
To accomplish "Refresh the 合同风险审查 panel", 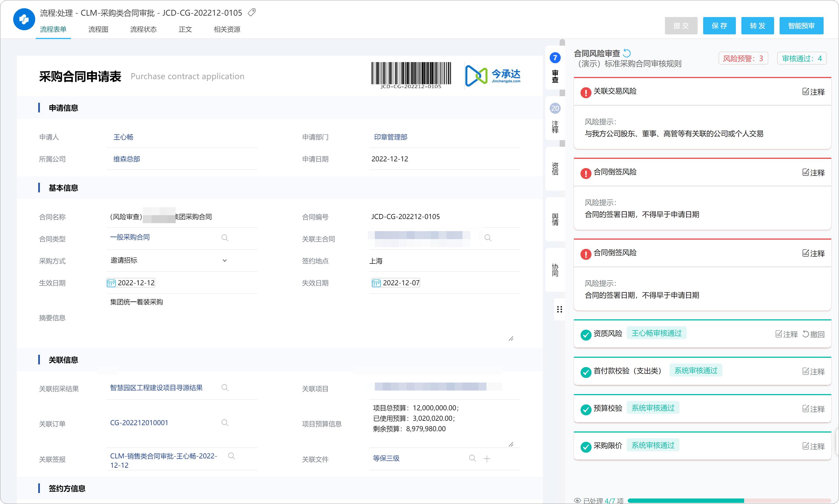I will pos(627,53).
